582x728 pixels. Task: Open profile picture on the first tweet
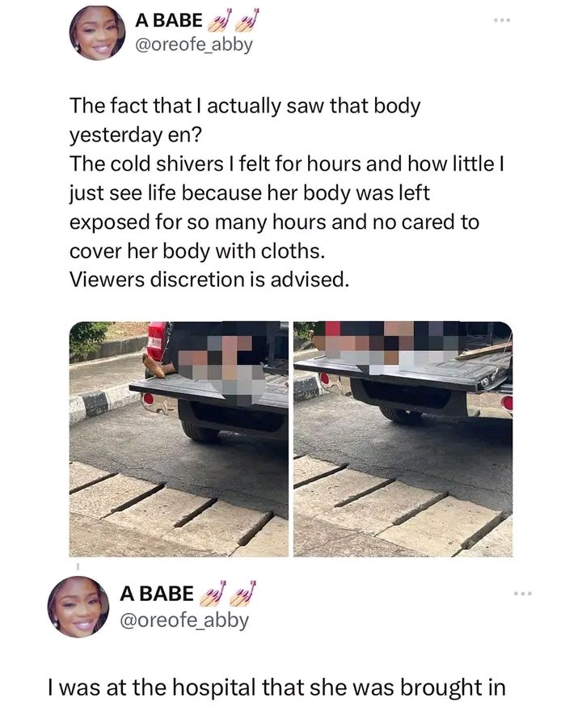click(98, 33)
